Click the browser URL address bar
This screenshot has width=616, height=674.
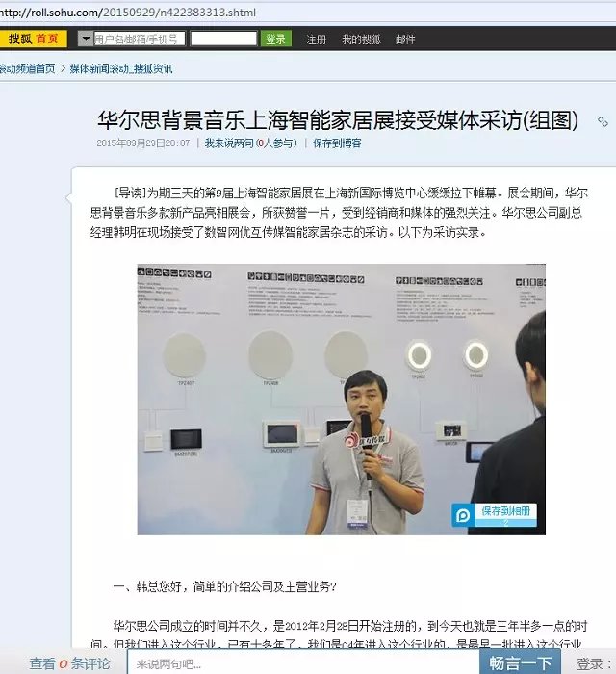coord(308,12)
